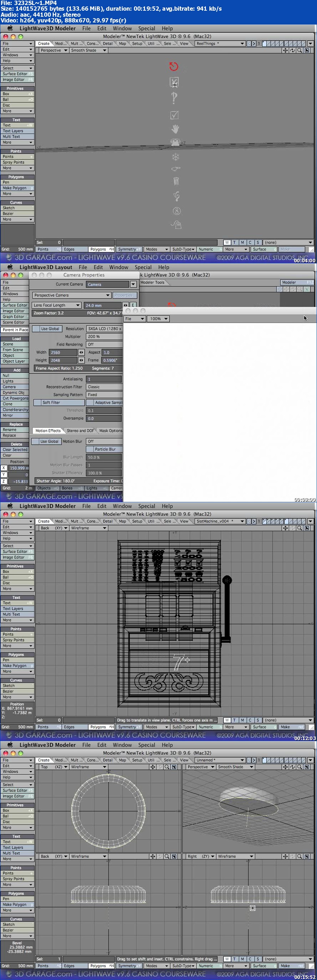The height and width of the screenshot is (980, 317).
Task: Open the Smooth Shade dropdown in the ReelThings viewport
Action: tap(88, 50)
